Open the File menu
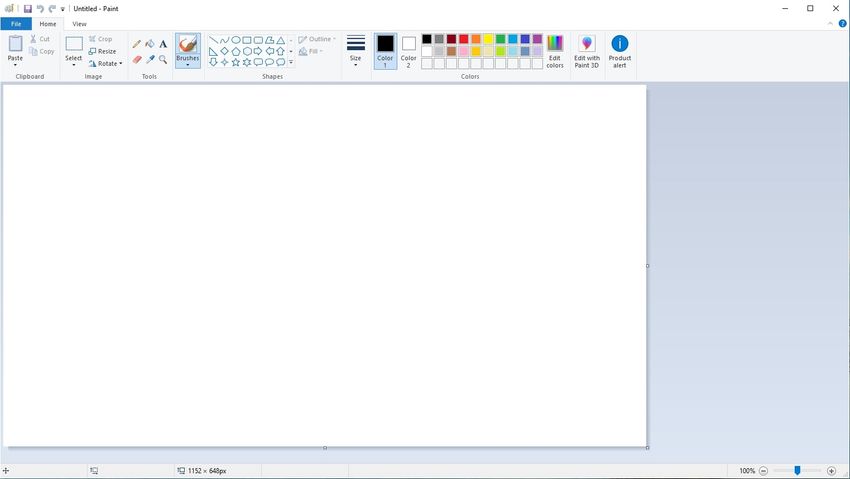Viewport: 850px width, 479px height. click(x=16, y=23)
